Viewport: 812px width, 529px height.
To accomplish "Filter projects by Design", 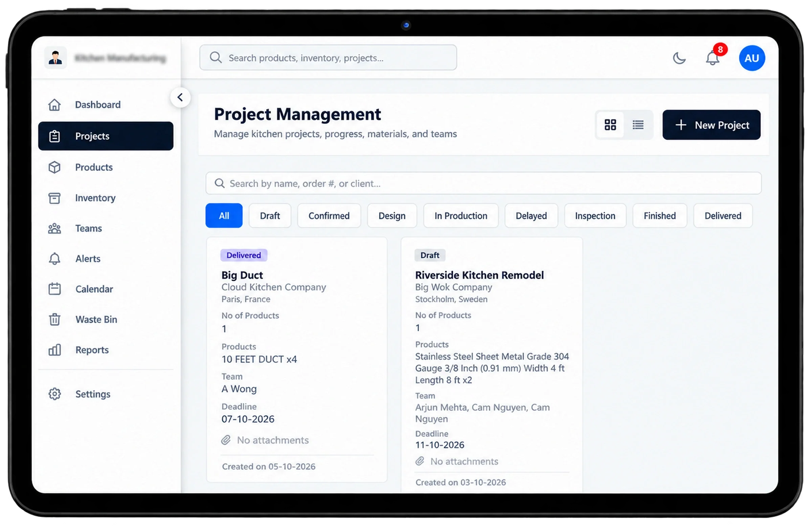I will (392, 216).
